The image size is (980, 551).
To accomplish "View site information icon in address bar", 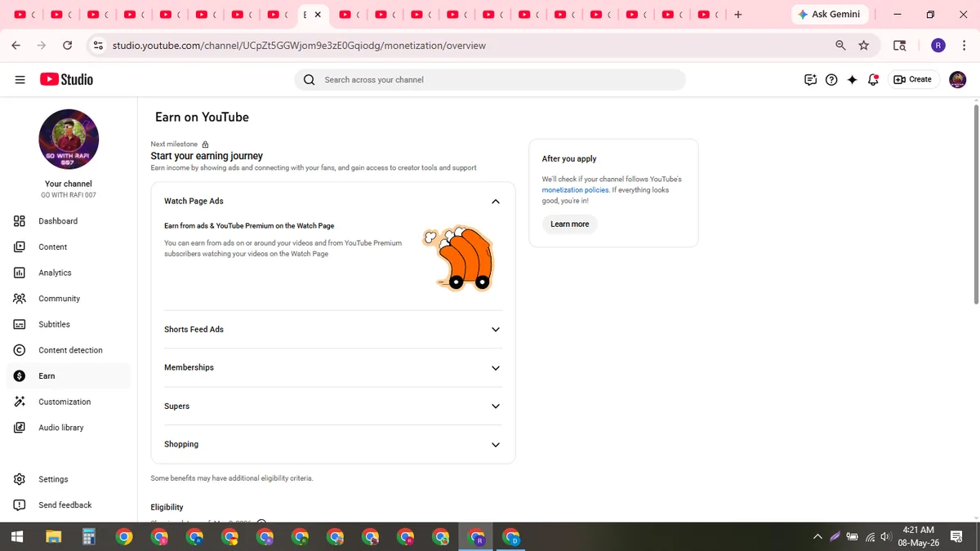I will 98,46.
